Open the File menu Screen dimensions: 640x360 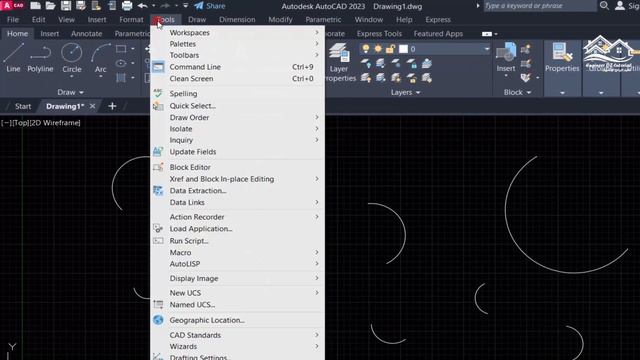pos(13,20)
